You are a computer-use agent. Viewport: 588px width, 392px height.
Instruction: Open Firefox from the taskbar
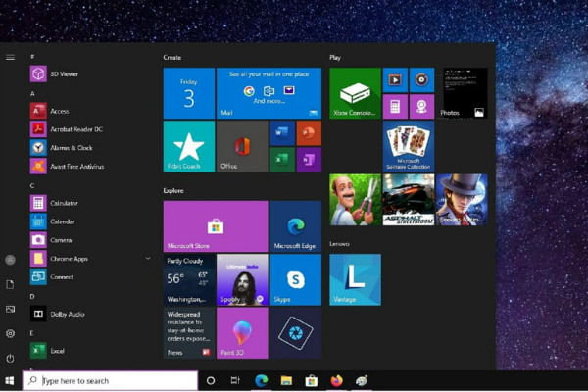click(336, 381)
